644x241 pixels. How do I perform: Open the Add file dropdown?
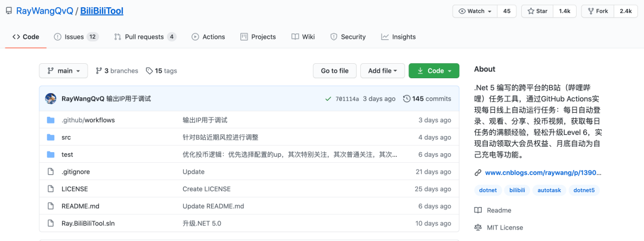point(382,70)
